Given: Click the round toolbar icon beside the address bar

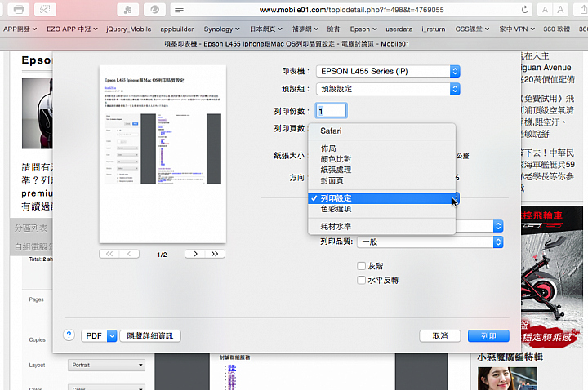Looking at the screenshot, I should click(x=154, y=9).
